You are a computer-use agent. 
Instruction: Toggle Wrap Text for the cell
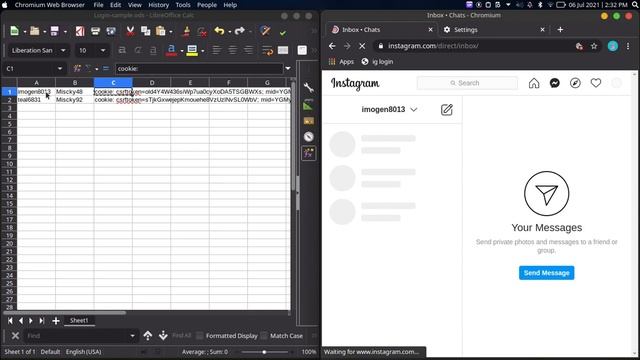coord(267,50)
